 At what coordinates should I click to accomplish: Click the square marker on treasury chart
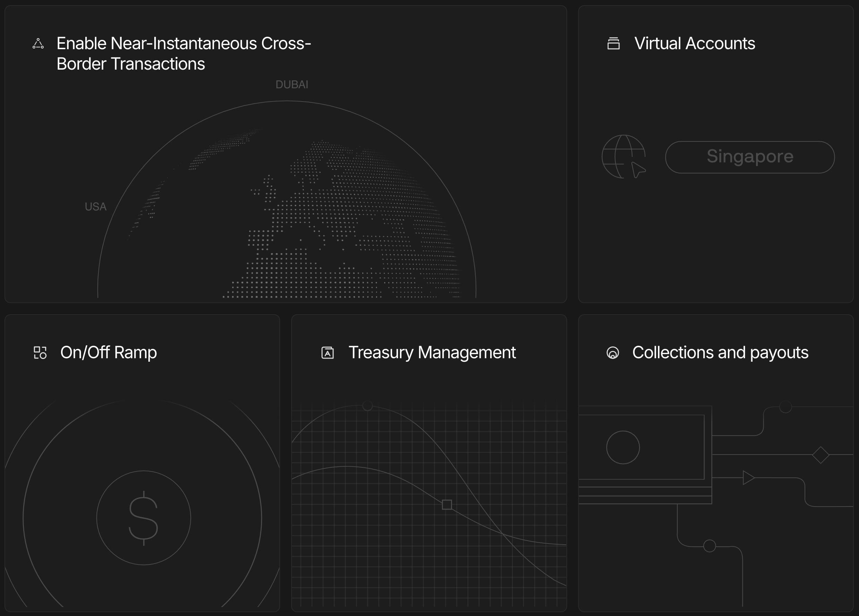pos(447,505)
